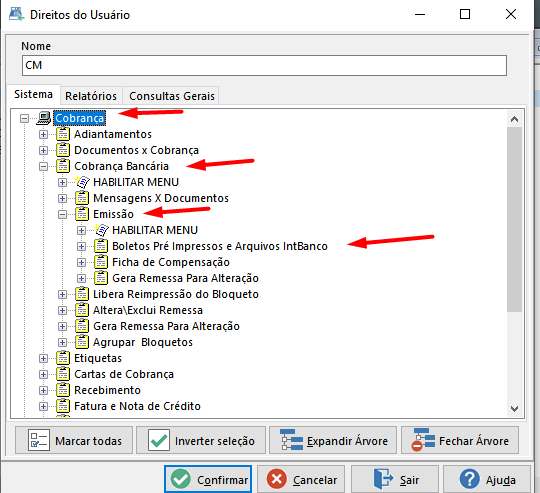Click the icon beside Altera\Exclui Remessa
This screenshot has height=493, width=540.
(x=82, y=310)
